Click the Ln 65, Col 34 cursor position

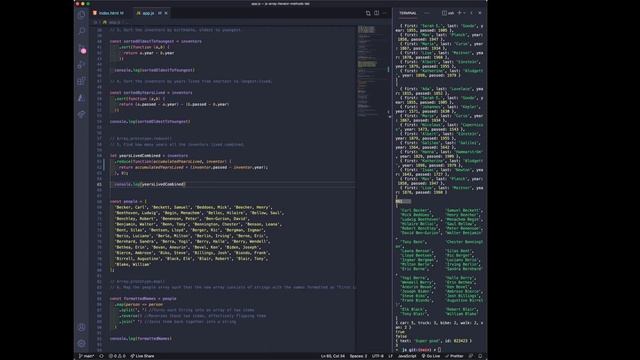333,356
